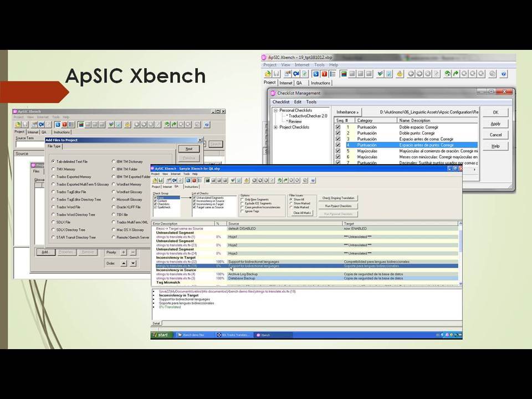Click red T icon in 19_tpt381012.xbp window toolbar

click(324, 74)
